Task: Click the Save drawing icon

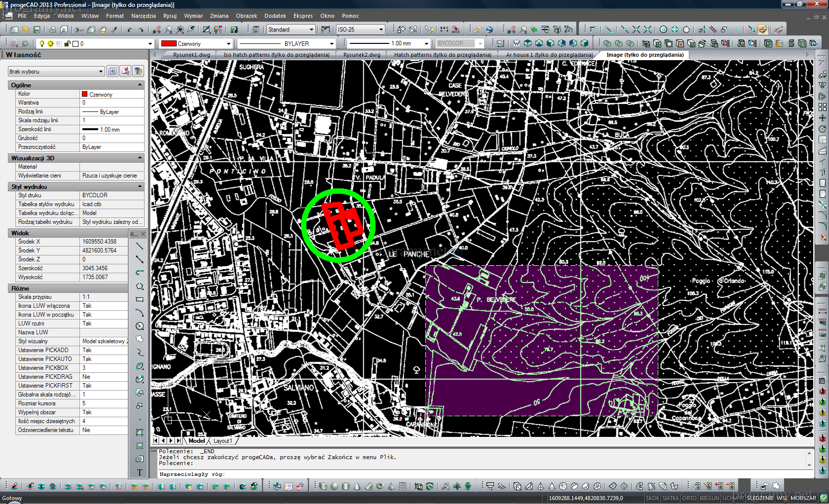Action: pos(37,30)
